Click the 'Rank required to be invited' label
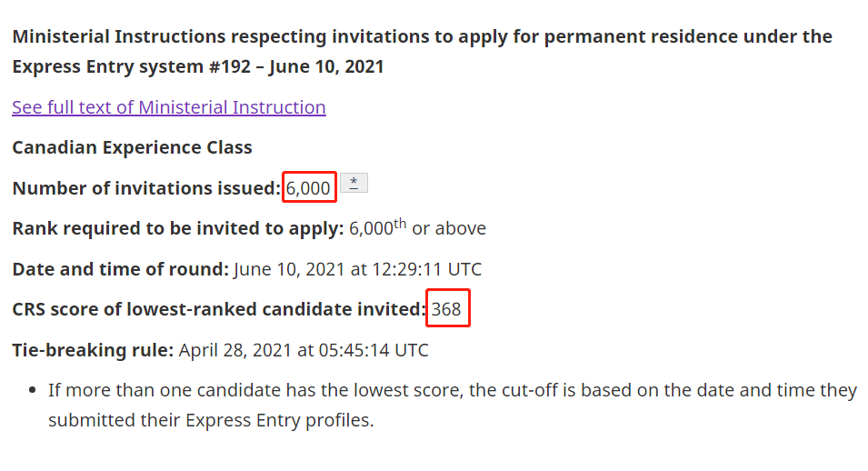 pos(178,228)
